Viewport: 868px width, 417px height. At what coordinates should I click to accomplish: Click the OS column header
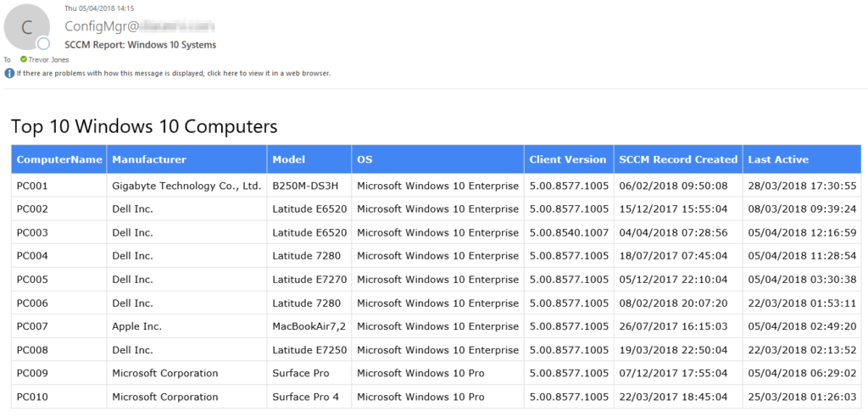pos(438,159)
